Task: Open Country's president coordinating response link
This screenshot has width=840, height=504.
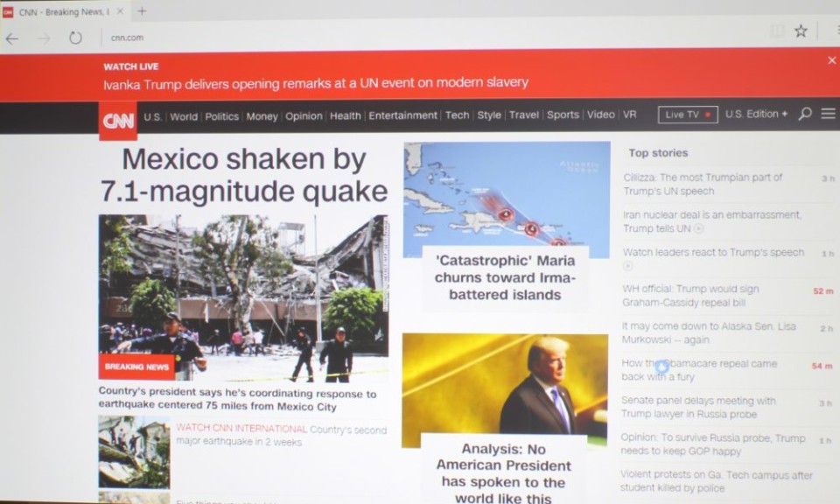Action: 237,400
